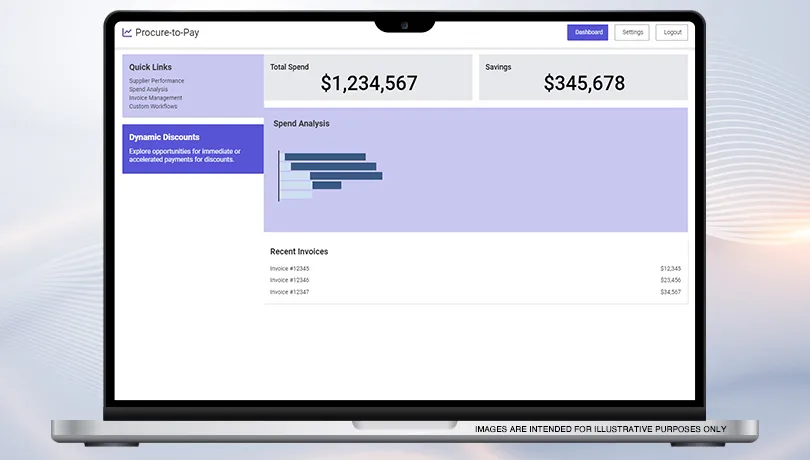The height and width of the screenshot is (460, 810).
Task: Click the Recent Invoices section heading
Action: coord(299,252)
